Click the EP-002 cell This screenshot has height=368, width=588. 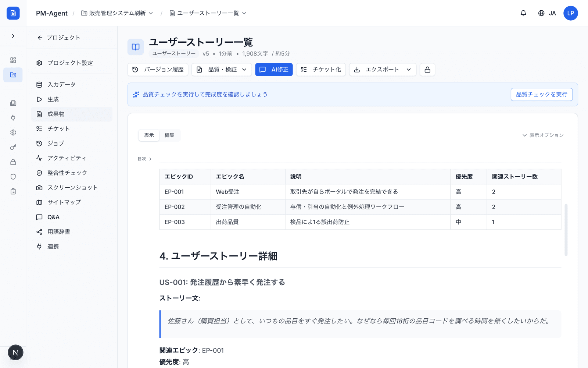(185, 207)
